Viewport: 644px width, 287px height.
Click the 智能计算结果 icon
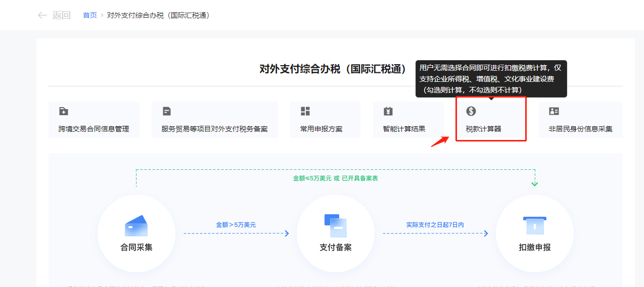[x=388, y=111]
